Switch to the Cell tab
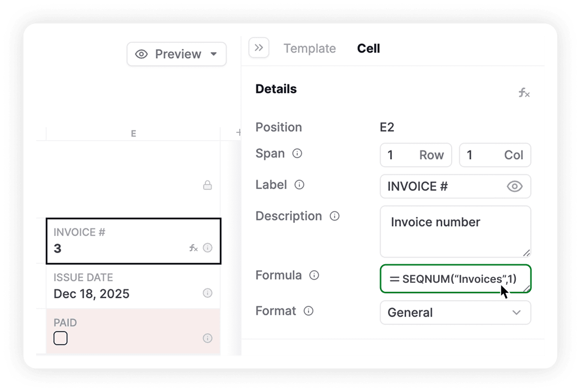 (x=368, y=49)
